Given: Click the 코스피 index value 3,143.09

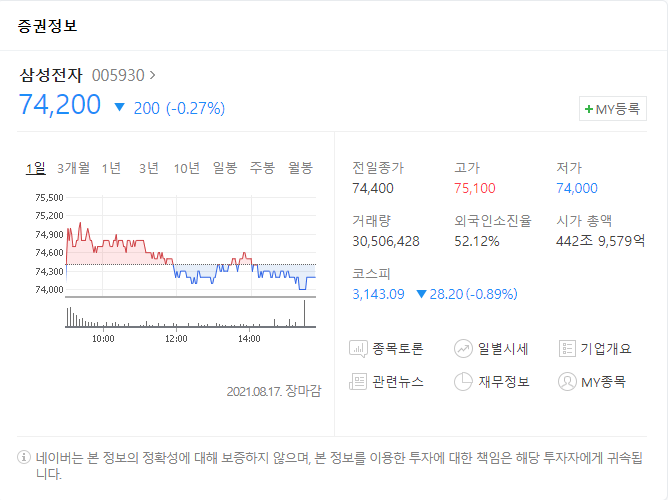Looking at the screenshot, I should point(378,294).
